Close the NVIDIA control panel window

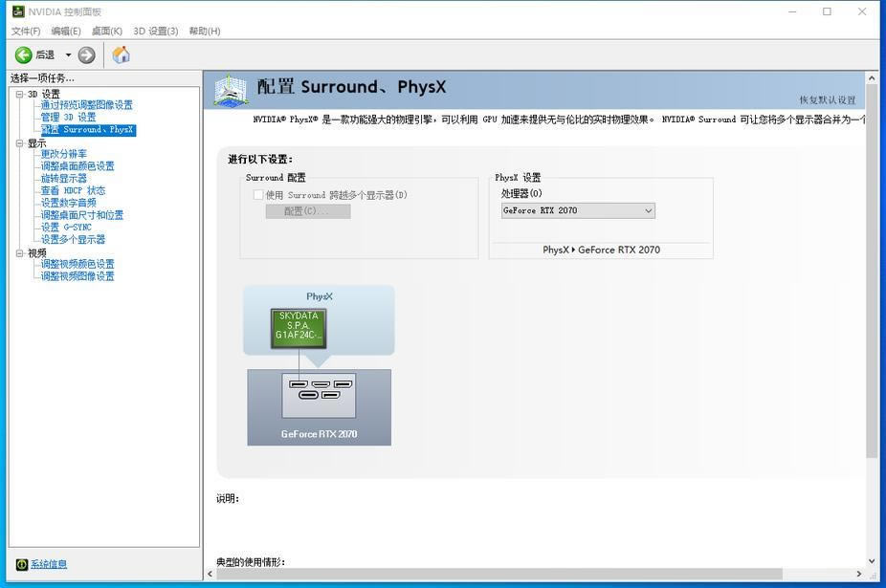pos(862,11)
